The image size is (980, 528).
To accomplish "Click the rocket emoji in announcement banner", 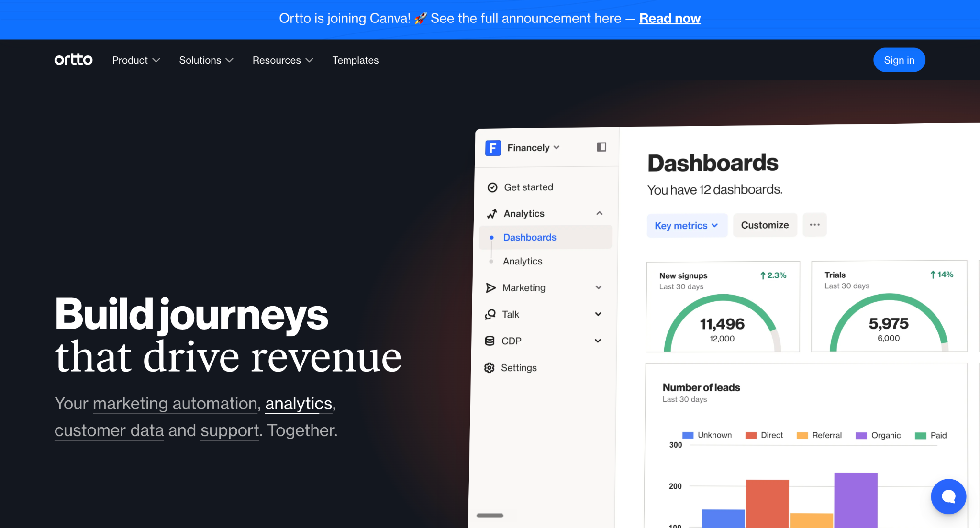I will 421,18.
